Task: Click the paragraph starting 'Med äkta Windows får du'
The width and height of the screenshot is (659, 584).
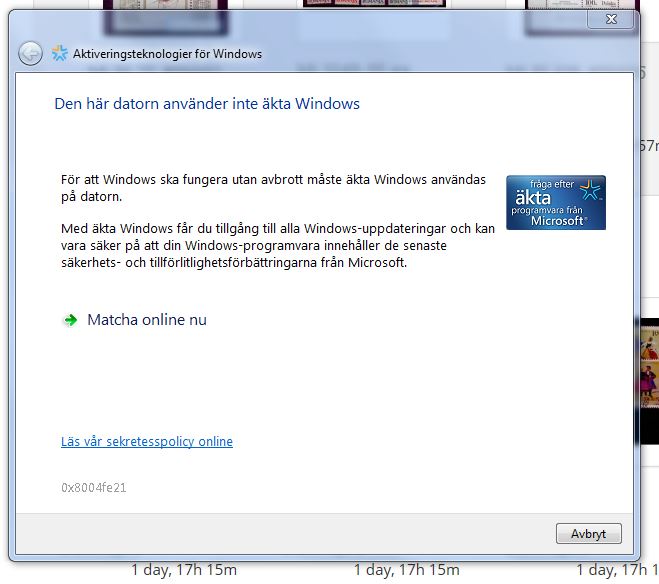Action: click(278, 245)
